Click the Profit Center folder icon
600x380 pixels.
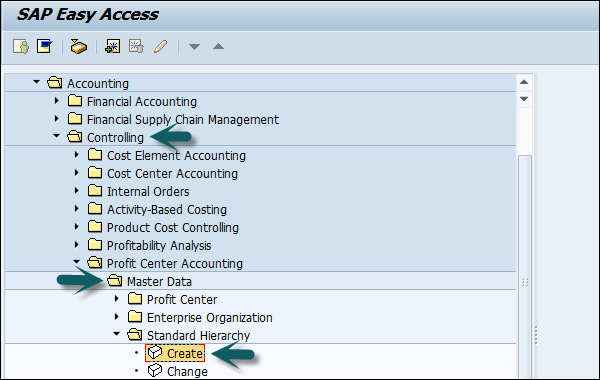(x=135, y=298)
